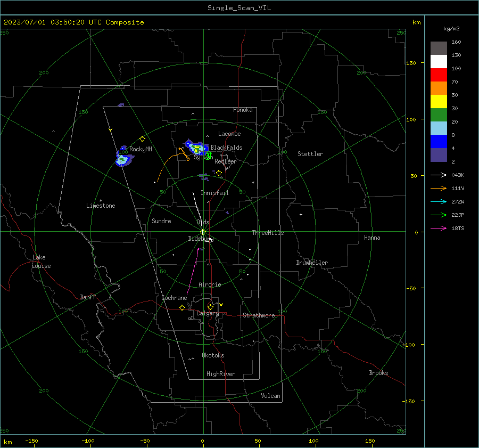Click the 111V legend label
The width and height of the screenshot is (479, 448).
[458, 189]
